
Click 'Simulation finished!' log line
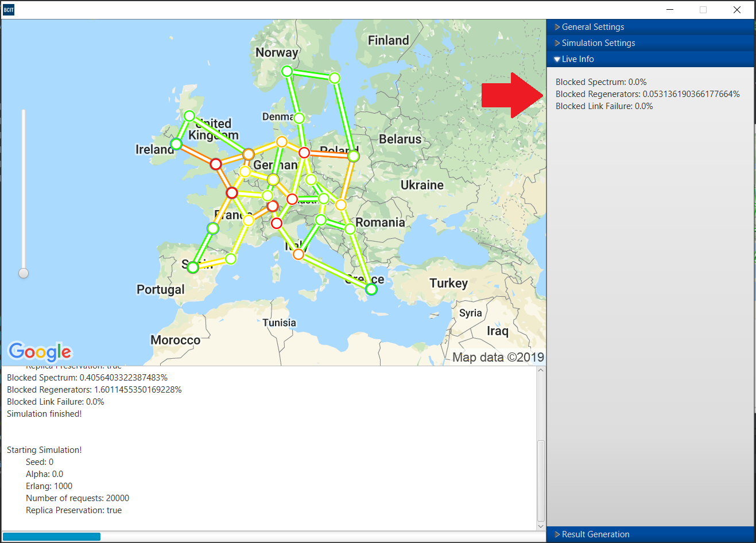[x=44, y=414]
